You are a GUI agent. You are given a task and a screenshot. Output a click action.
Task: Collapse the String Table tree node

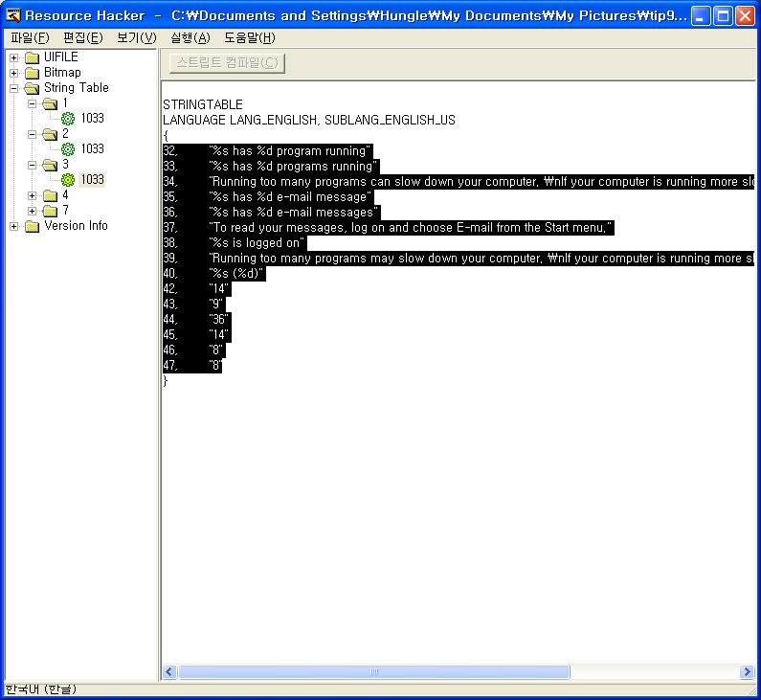pos(14,88)
